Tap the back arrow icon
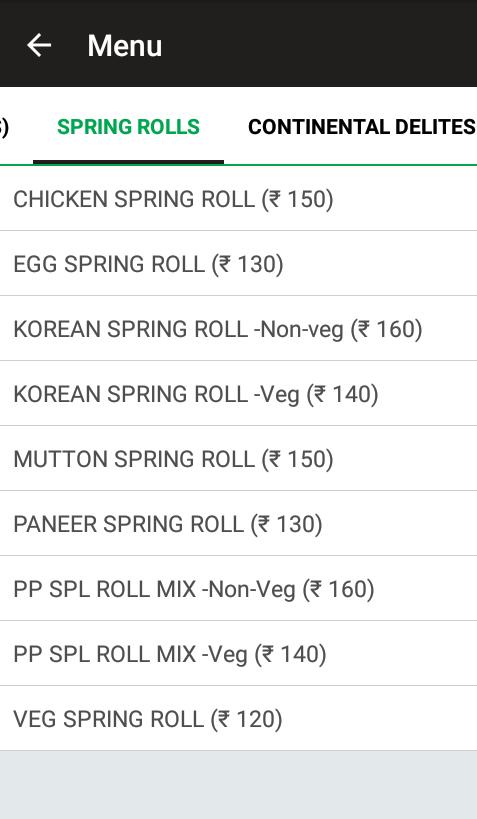Image resolution: width=477 pixels, height=819 pixels. tap(39, 45)
